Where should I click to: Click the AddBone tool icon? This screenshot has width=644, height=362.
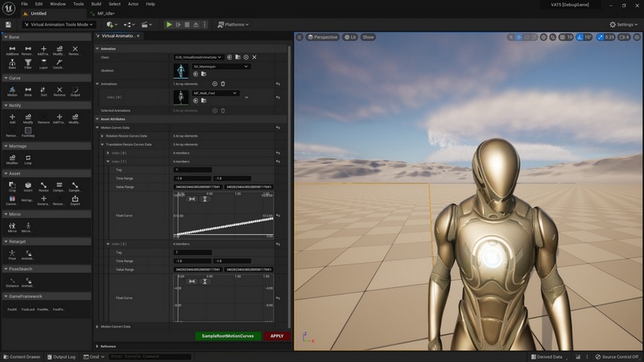click(12, 50)
